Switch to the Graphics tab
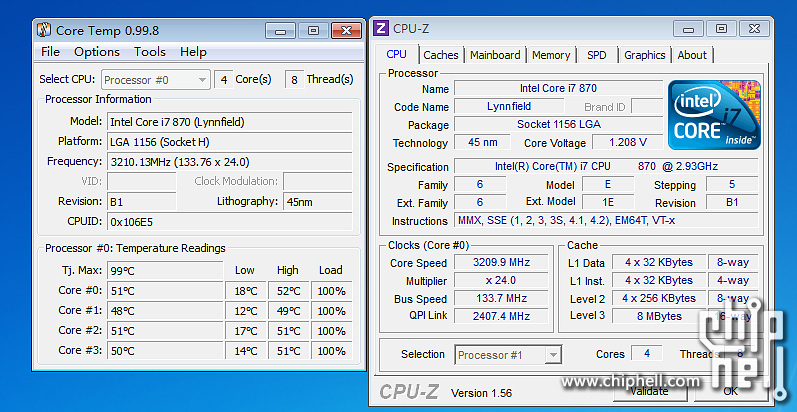Image resolution: width=797 pixels, height=412 pixels. (645, 55)
